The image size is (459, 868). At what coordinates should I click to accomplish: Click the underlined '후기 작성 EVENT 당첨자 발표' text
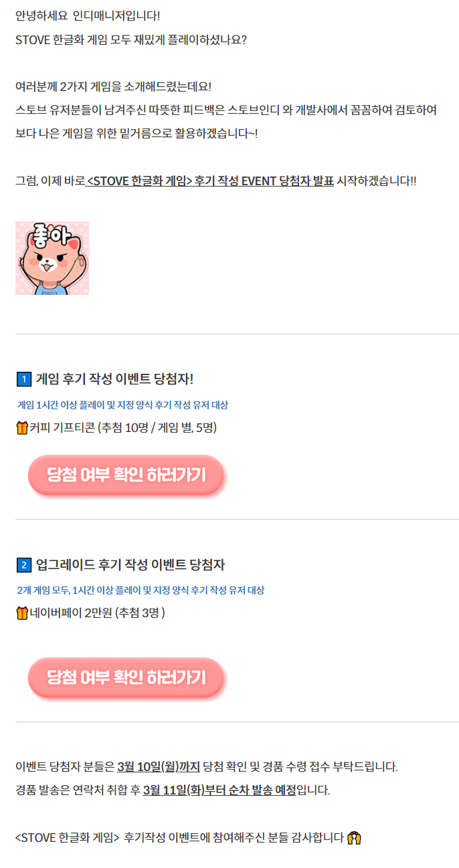tap(264, 181)
